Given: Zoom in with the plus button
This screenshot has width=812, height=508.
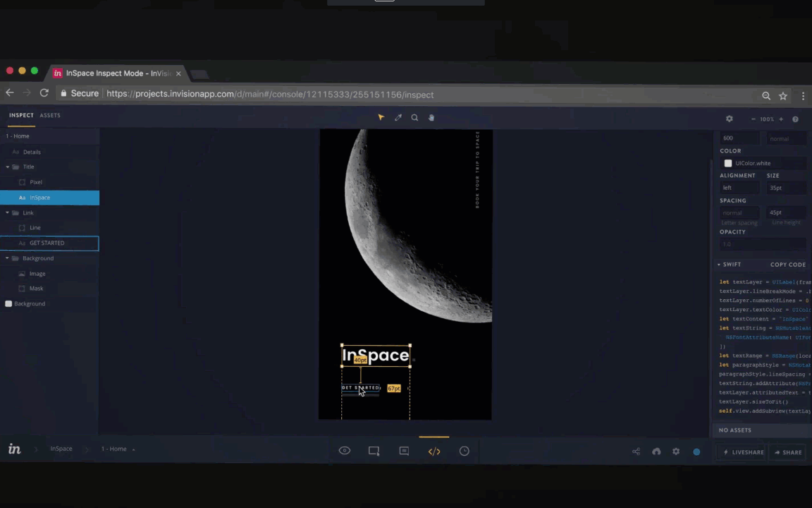Looking at the screenshot, I should pyautogui.click(x=781, y=119).
